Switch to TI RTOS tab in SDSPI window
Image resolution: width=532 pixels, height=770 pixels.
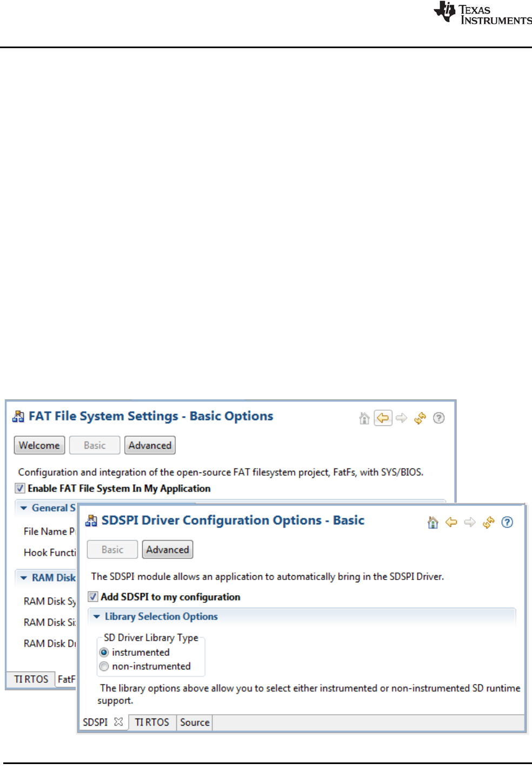[x=152, y=722]
